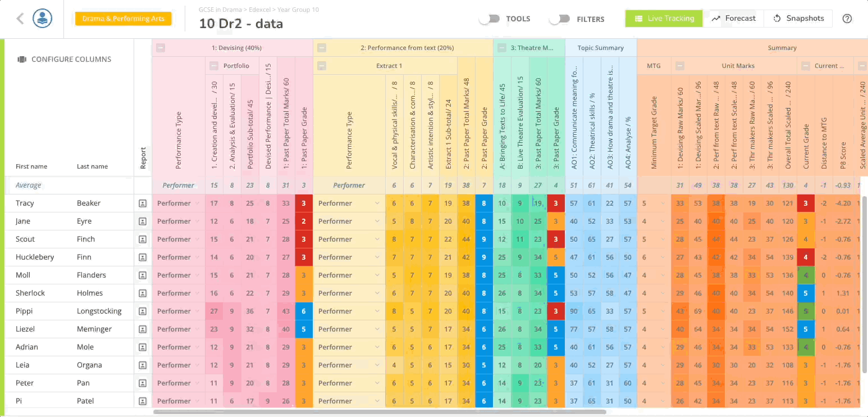The image size is (868, 417).
Task: Click the horizontal scrollbar at the bottom
Action: (379, 412)
